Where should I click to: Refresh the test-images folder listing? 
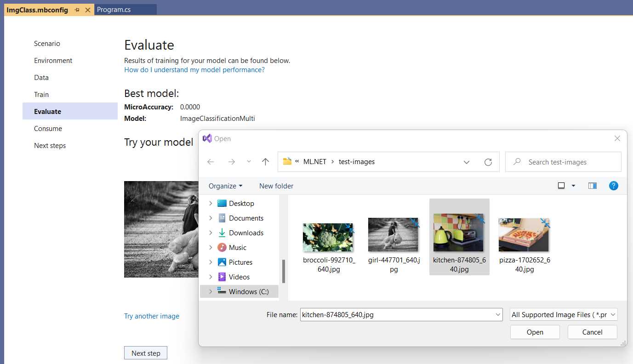pyautogui.click(x=488, y=162)
